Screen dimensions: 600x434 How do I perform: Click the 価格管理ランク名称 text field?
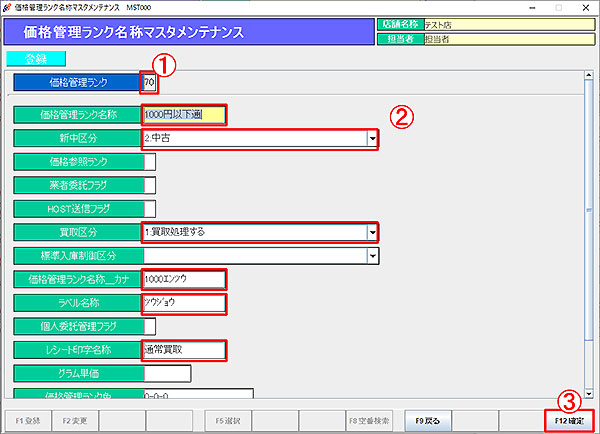point(184,114)
